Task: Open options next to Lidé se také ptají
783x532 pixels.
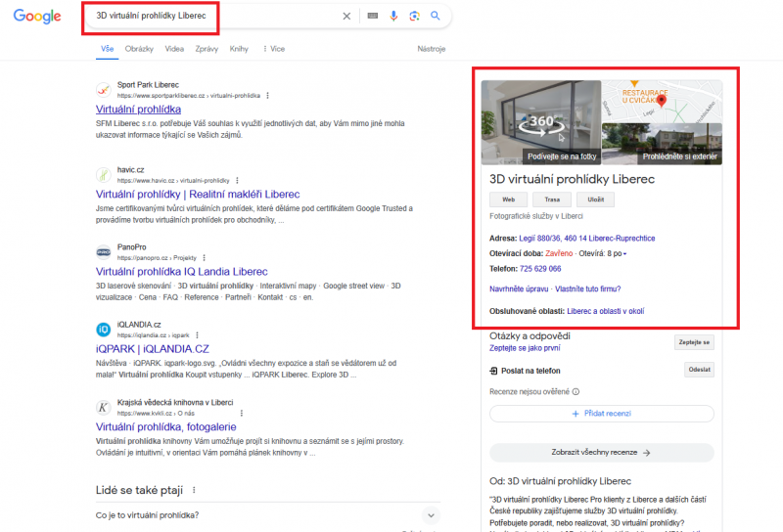Action: [x=194, y=490]
